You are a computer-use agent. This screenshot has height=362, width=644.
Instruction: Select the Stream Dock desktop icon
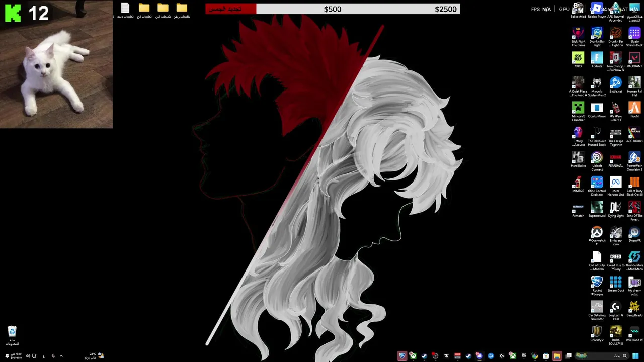pyautogui.click(x=615, y=285)
